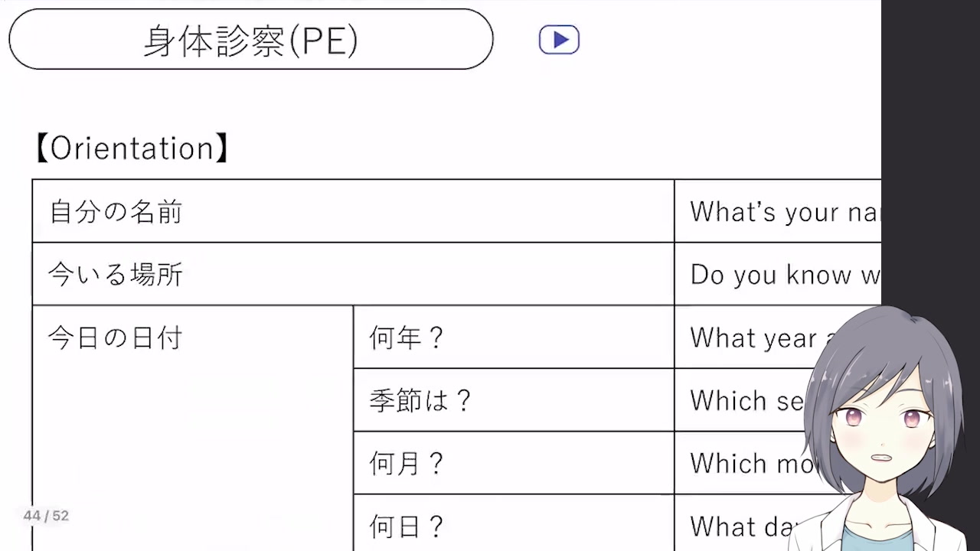Click the 自分の名前 table cell
The width and height of the screenshot is (980, 551).
(352, 211)
